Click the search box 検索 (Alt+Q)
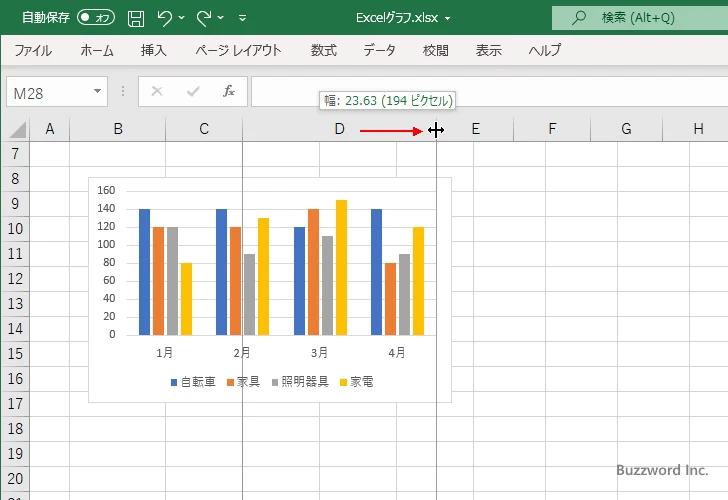The height and width of the screenshot is (500, 728). point(640,18)
